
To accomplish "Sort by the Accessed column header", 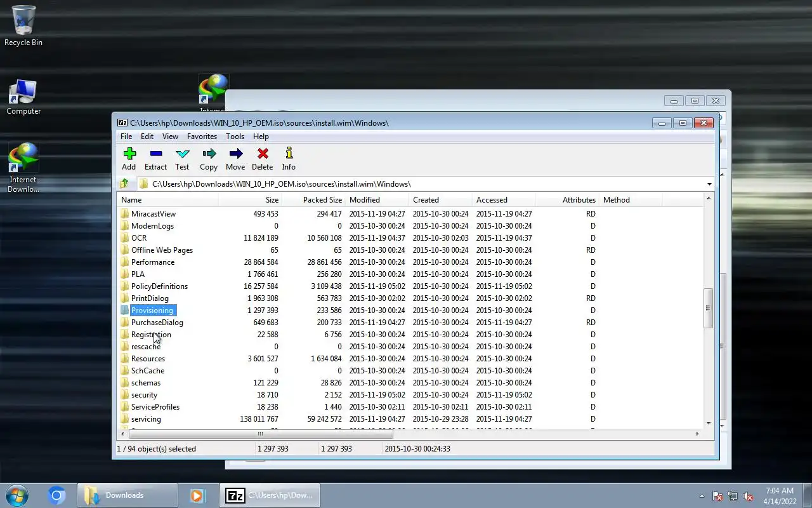I will pos(504,200).
